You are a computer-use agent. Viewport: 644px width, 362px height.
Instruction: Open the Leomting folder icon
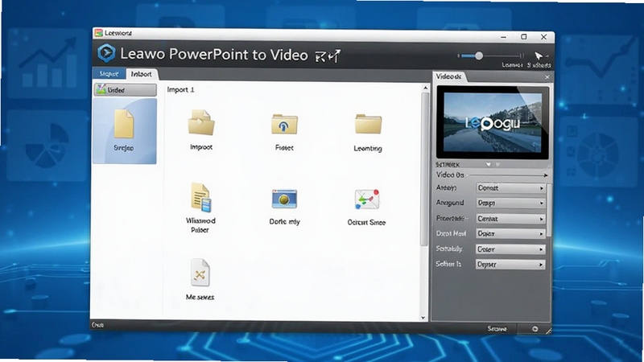[x=368, y=124]
